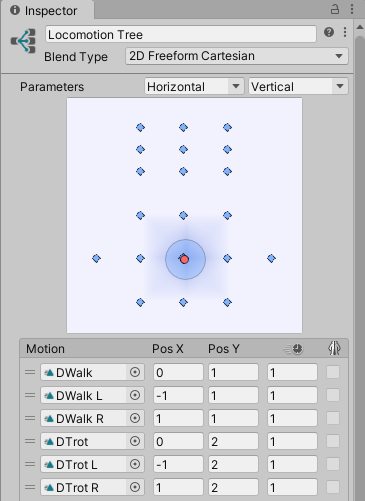The image size is (365, 501).
Task: Open the Vertical parameter dropdown
Action: point(298,86)
